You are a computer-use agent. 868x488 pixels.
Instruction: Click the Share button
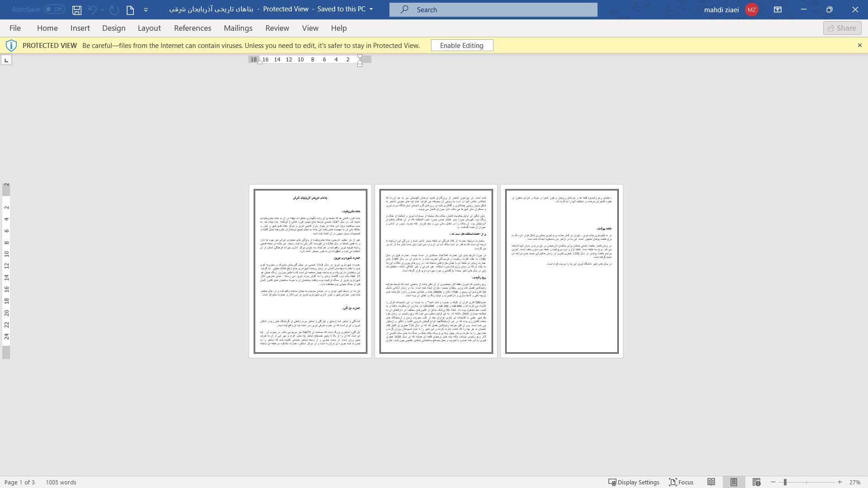[842, 28]
